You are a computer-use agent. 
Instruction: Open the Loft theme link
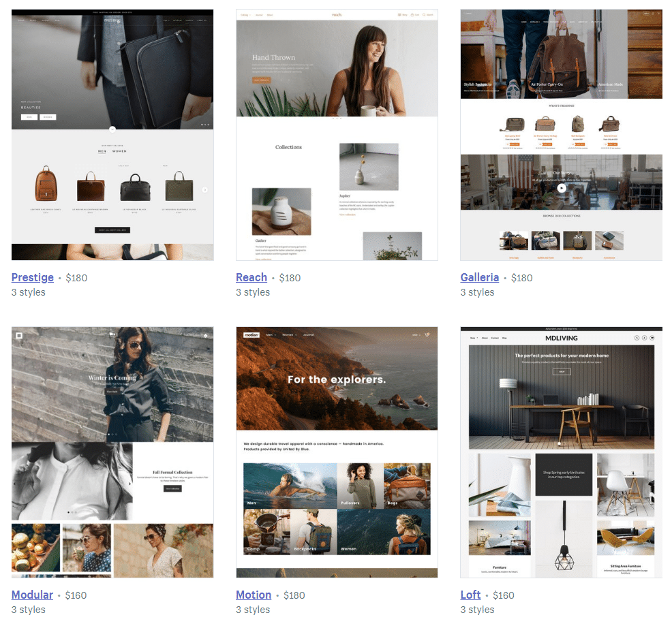pyautogui.click(x=470, y=595)
